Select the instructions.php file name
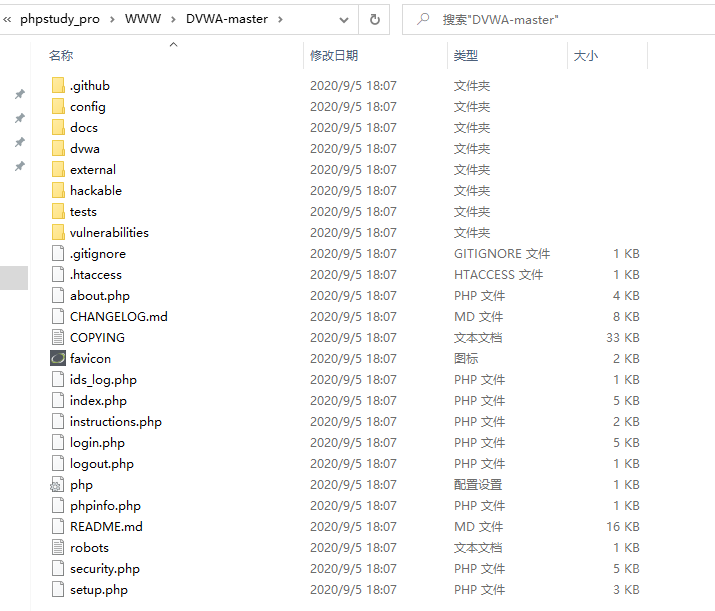 [116, 422]
